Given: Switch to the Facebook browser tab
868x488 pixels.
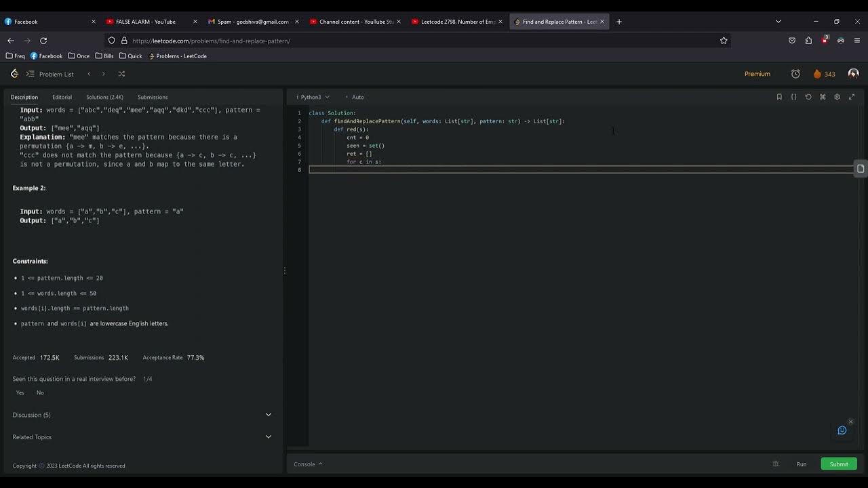Looking at the screenshot, I should [50, 22].
